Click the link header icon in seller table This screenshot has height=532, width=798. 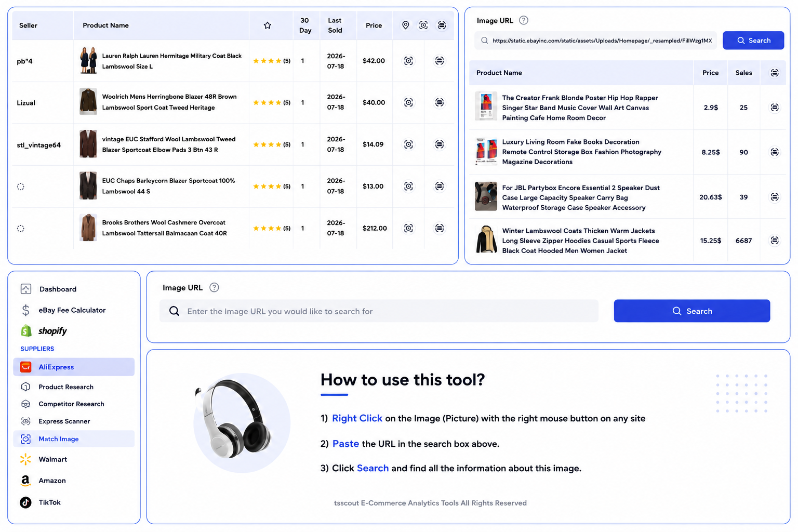[442, 25]
